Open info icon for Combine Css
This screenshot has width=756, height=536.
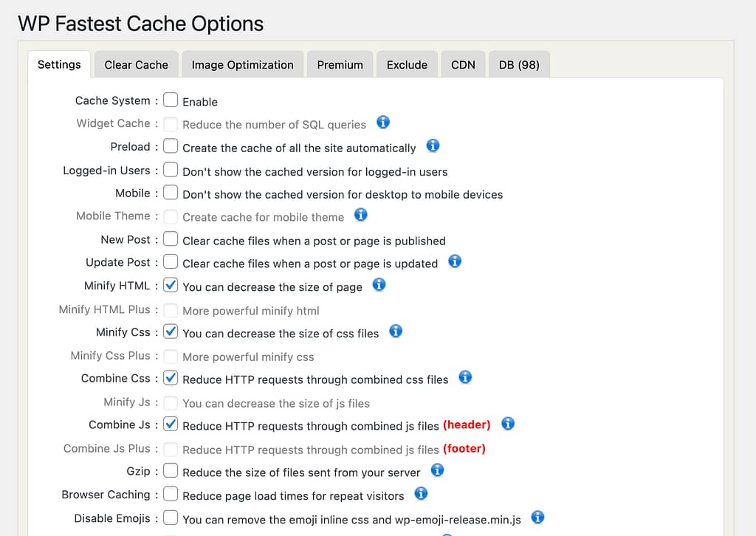point(465,377)
